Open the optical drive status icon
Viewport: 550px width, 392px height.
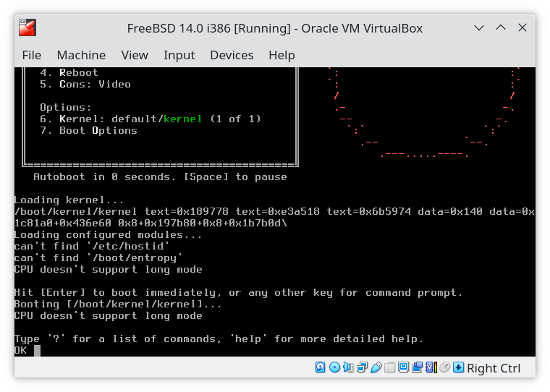click(x=334, y=367)
